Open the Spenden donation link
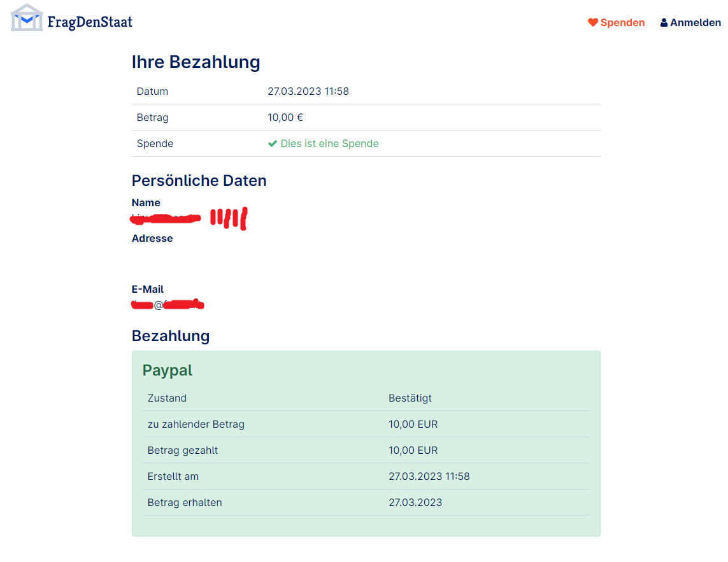 [x=622, y=23]
